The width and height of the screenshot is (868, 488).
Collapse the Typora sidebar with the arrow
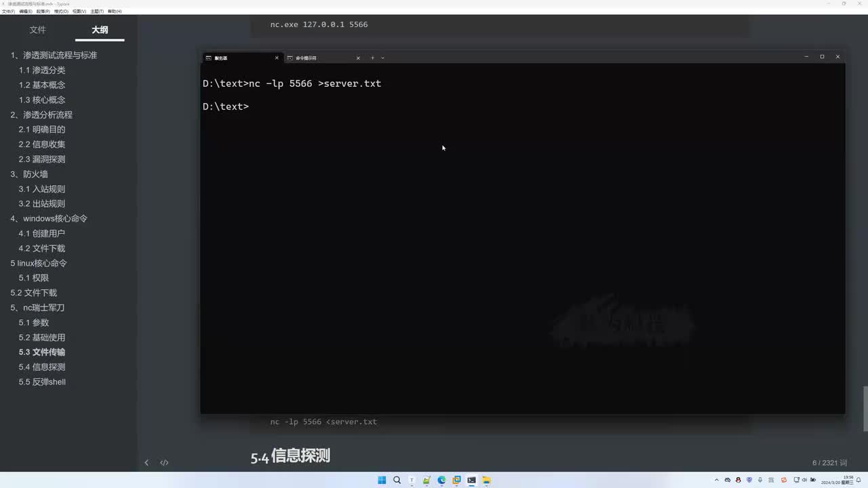pos(146,463)
